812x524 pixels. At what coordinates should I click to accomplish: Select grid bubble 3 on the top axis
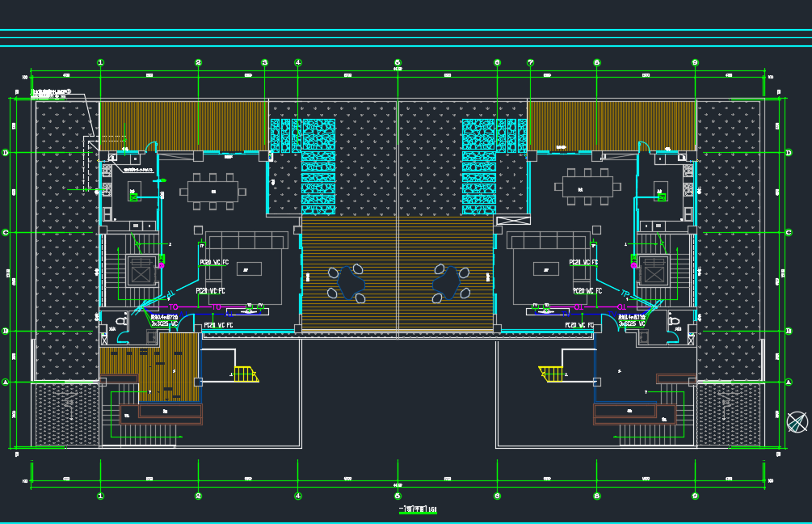265,63
